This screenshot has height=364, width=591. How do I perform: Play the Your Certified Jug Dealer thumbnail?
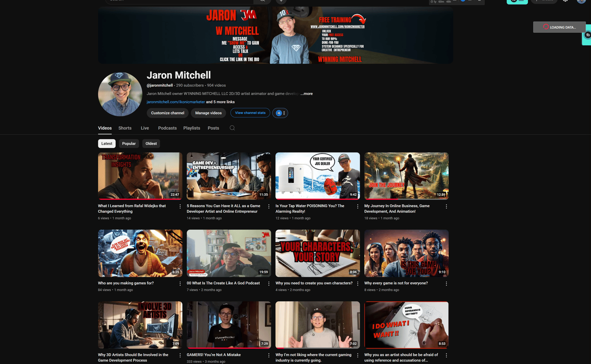318,176
